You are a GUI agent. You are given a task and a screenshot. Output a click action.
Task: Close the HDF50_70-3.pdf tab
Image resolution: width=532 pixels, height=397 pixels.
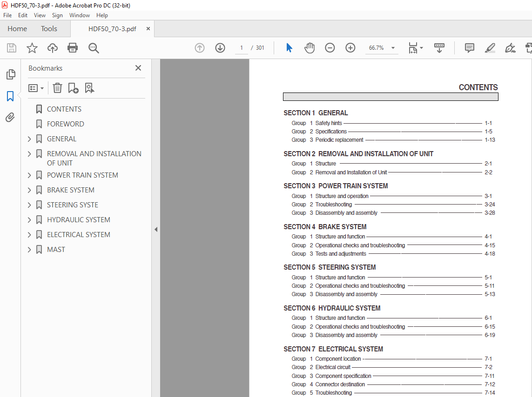pyautogui.click(x=148, y=29)
